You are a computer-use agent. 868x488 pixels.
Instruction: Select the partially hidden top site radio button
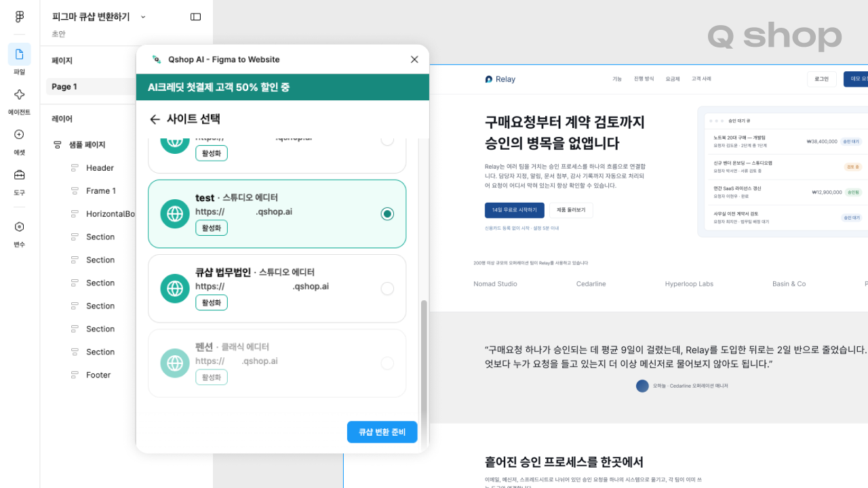coord(387,140)
